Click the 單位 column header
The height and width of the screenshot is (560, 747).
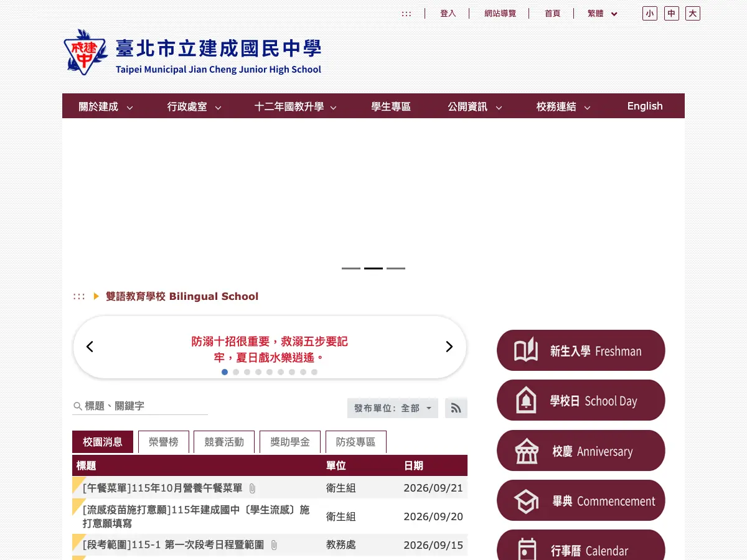click(x=336, y=465)
